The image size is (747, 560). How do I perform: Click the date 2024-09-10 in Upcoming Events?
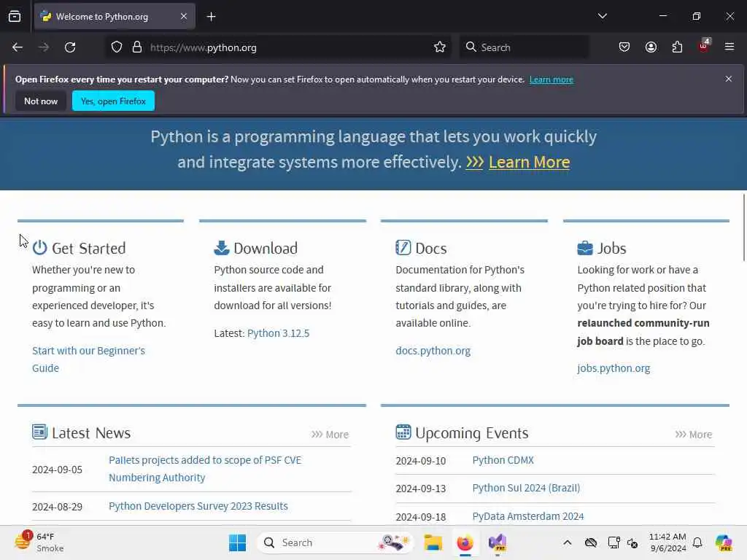tap(421, 461)
